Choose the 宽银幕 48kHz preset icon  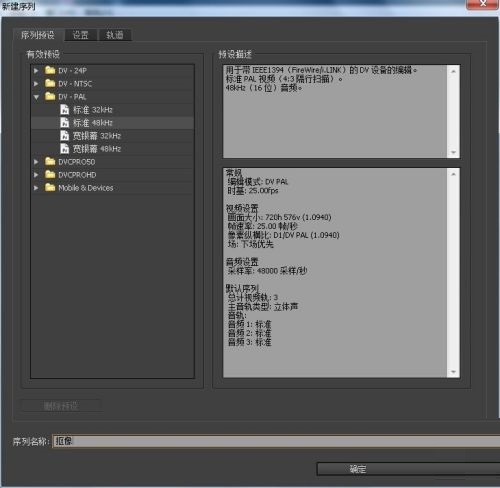click(x=65, y=149)
